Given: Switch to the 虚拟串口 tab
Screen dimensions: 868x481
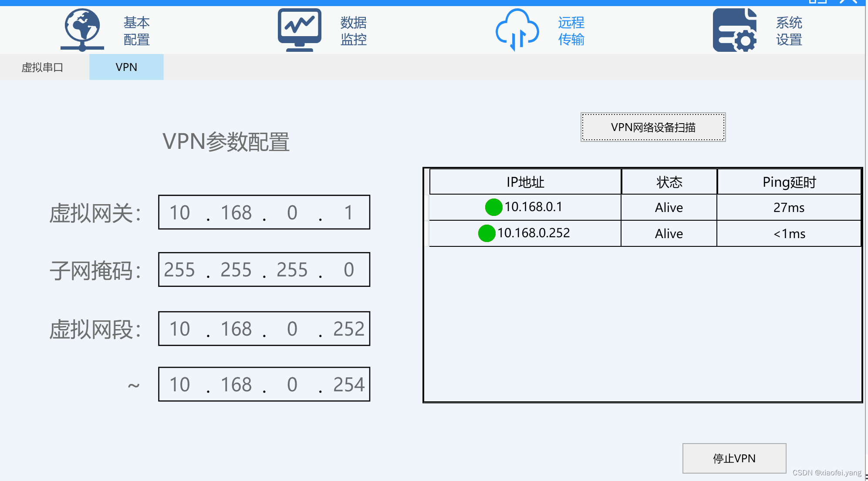Looking at the screenshot, I should (x=41, y=67).
